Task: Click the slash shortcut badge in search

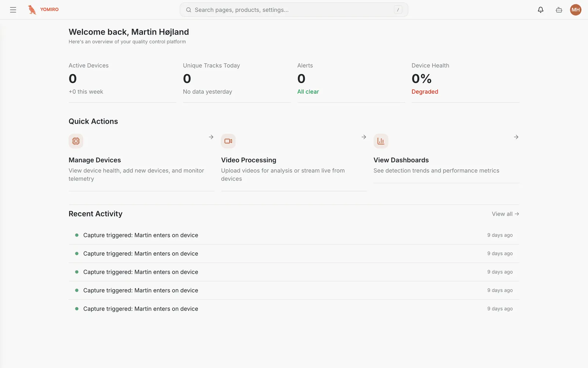Action: [x=398, y=10]
